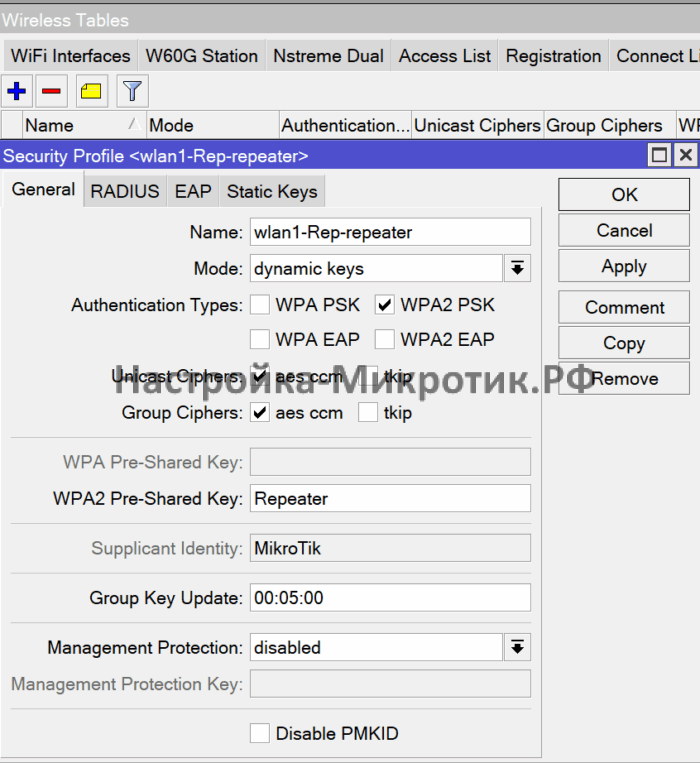Open the filter funnel icon
This screenshot has width=700, height=763.
click(132, 92)
